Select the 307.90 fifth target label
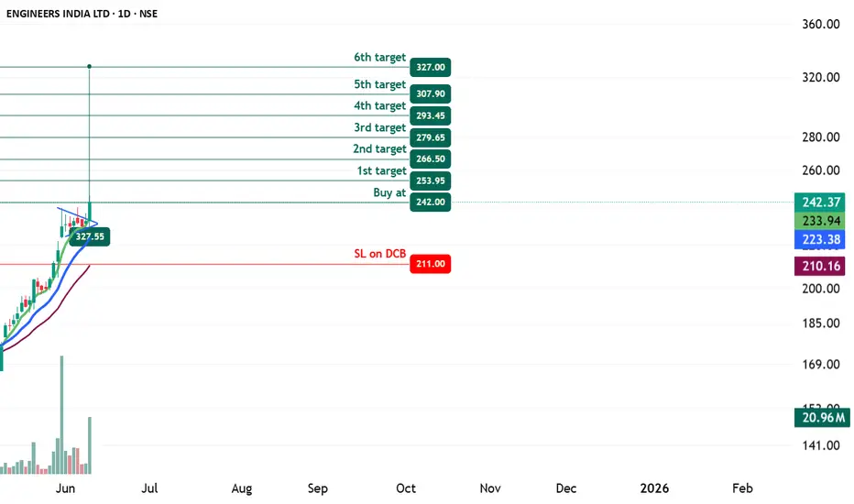Screen dimensions: 854x504 [x=431, y=93]
